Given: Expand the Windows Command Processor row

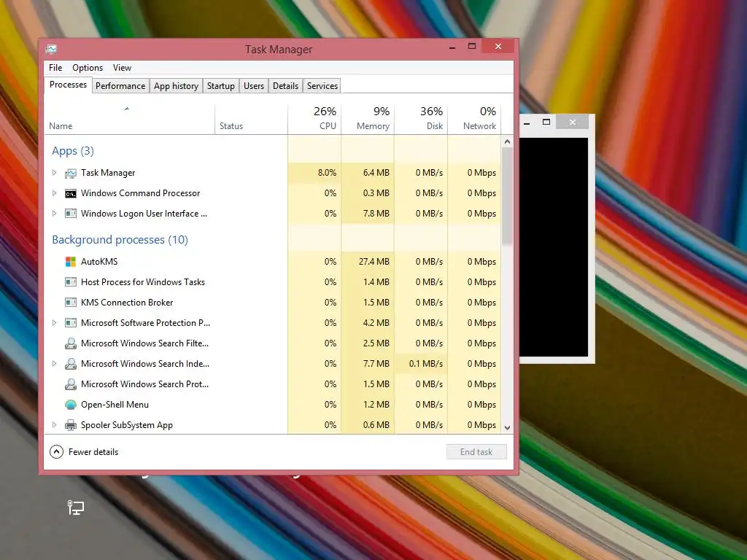Looking at the screenshot, I should pyautogui.click(x=54, y=192).
